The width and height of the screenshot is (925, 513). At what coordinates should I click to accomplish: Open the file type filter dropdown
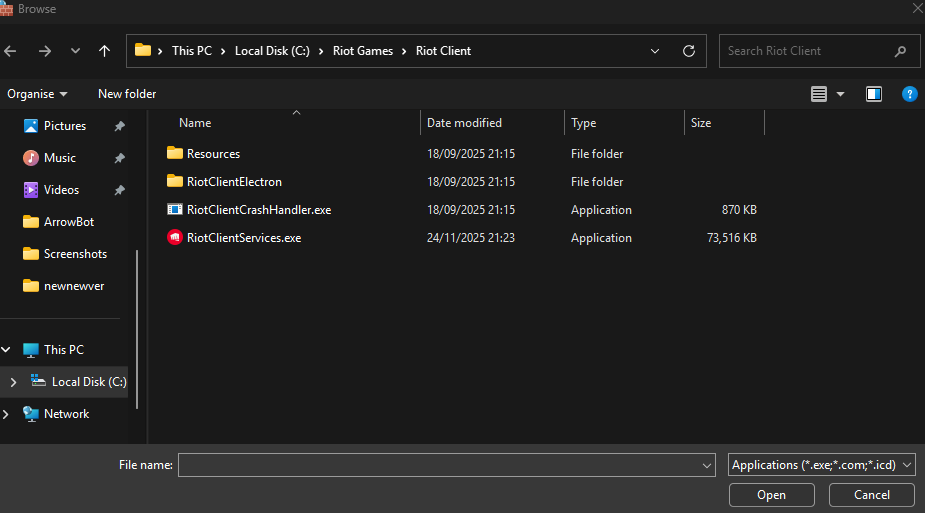822,465
